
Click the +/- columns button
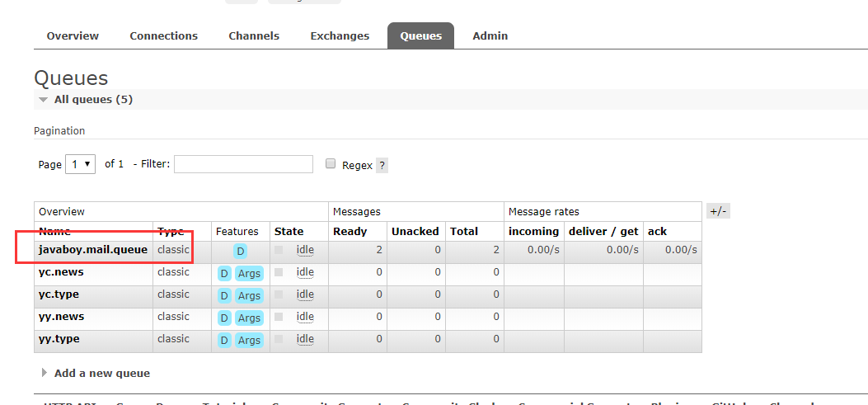pyautogui.click(x=718, y=211)
